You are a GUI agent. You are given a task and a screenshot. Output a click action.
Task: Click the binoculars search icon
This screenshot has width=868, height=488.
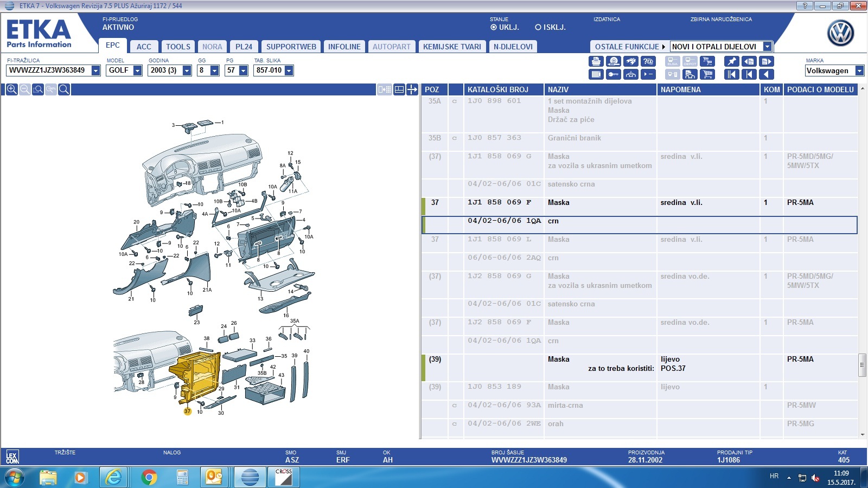click(631, 61)
